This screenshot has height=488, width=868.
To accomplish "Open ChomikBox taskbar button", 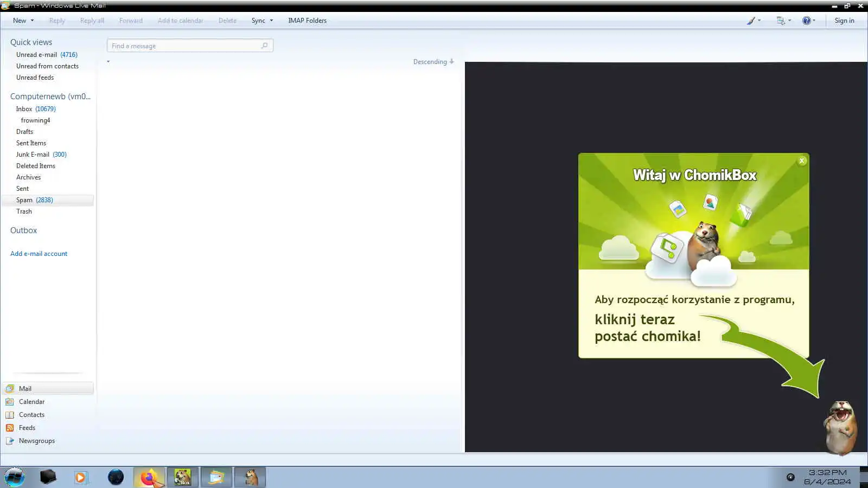I will click(x=183, y=477).
